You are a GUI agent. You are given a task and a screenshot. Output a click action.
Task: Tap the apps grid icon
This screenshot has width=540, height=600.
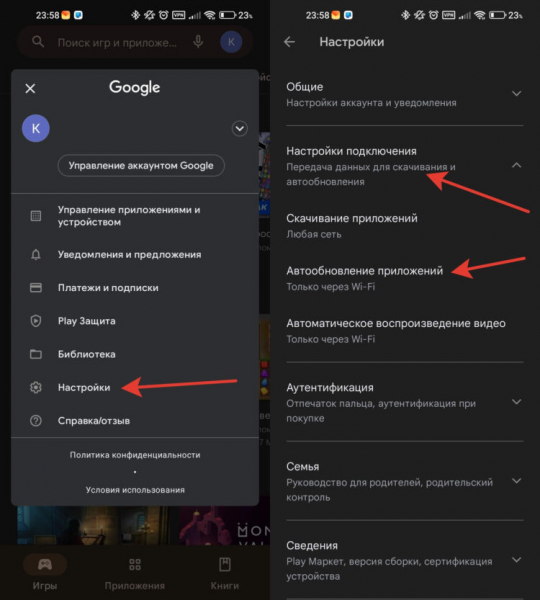click(x=36, y=216)
